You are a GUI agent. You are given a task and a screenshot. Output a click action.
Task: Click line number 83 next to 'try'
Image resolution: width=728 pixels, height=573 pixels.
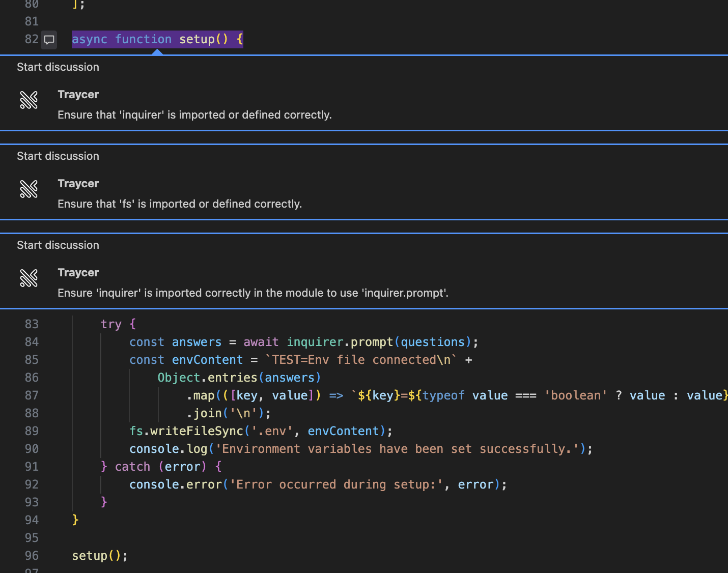[32, 324]
